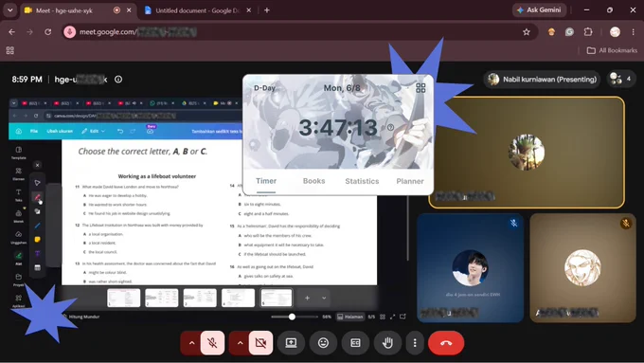This screenshot has width=644, height=363.
Task: Click Canva undo arrow
Action: [120, 131]
